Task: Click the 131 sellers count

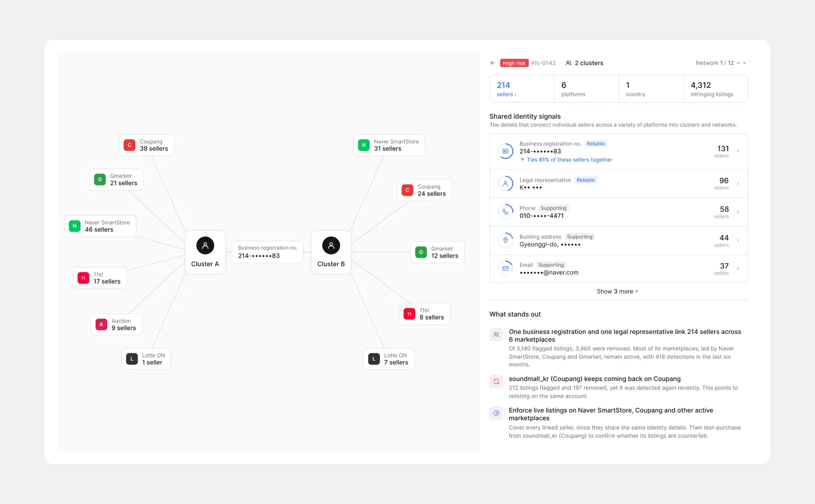Action: click(x=723, y=151)
